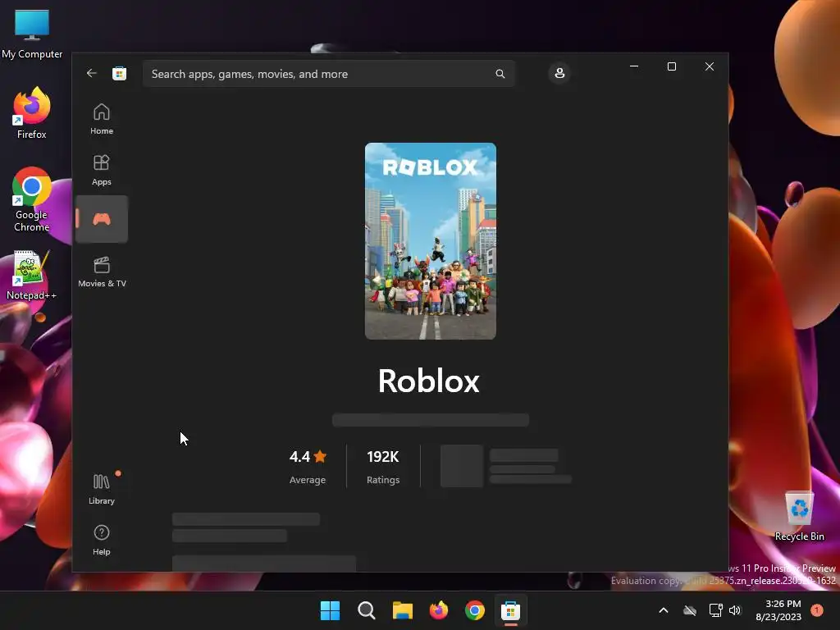This screenshot has height=630, width=840.
Task: Go to Home in the Store sidebar
Action: (x=101, y=118)
